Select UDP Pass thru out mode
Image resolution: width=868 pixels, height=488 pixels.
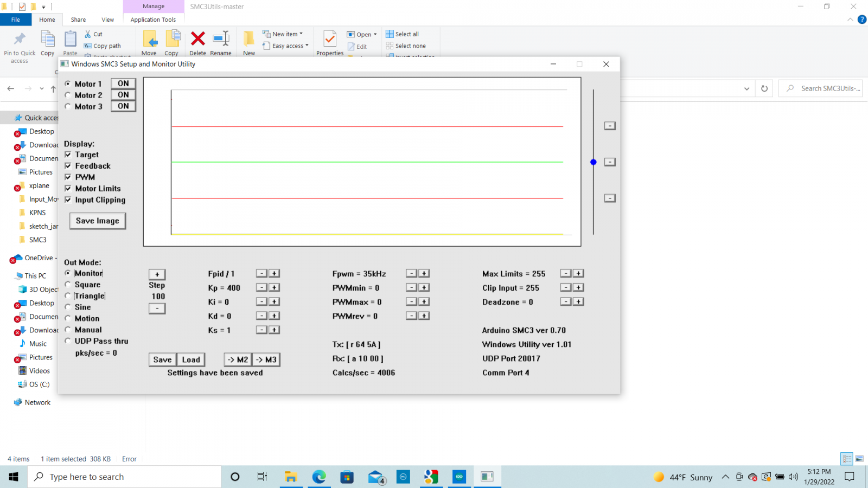(x=68, y=341)
